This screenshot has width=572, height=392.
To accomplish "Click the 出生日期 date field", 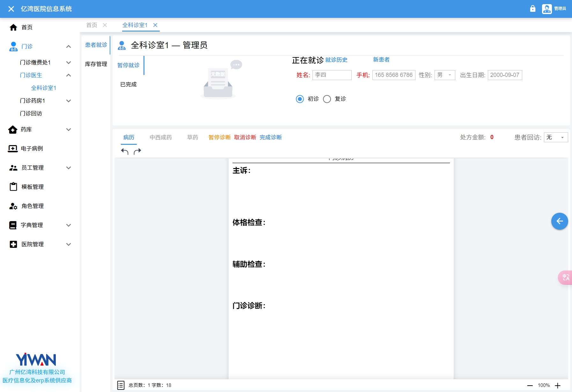I will [x=505, y=75].
